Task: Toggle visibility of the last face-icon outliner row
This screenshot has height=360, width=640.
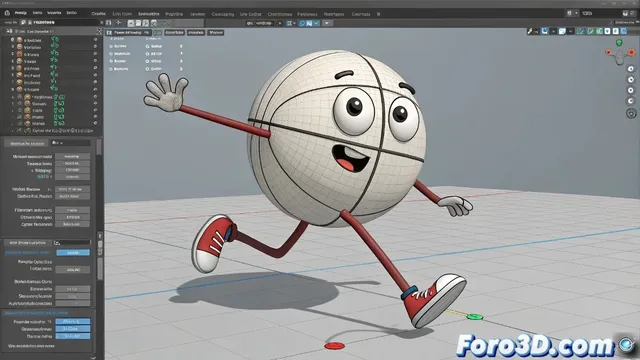Action: [96, 123]
